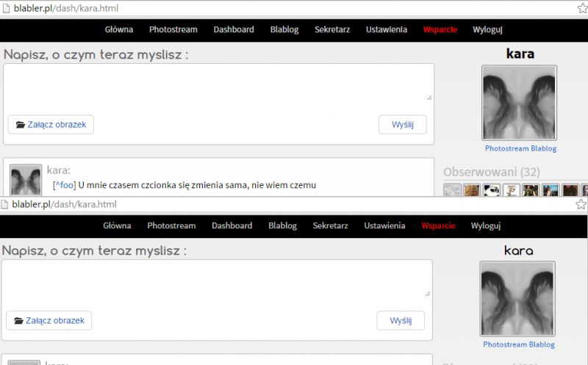Click the Obserwowani (32) heading
The width and height of the screenshot is (588, 365).
click(x=492, y=172)
